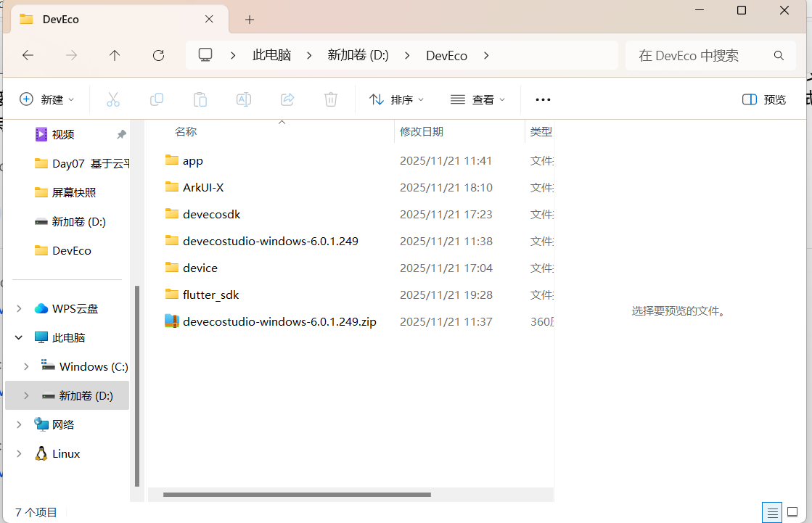The image size is (812, 523).
Task: Click the horizontal scrollbar of file list
Action: 297,495
